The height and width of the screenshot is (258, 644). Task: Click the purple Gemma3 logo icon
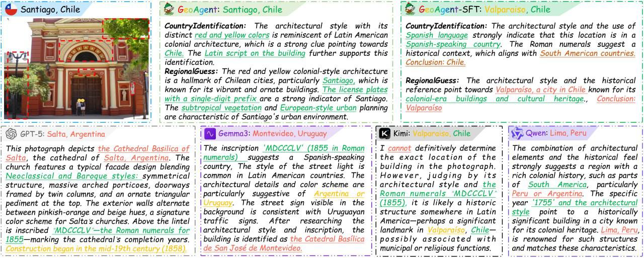[x=210, y=134]
